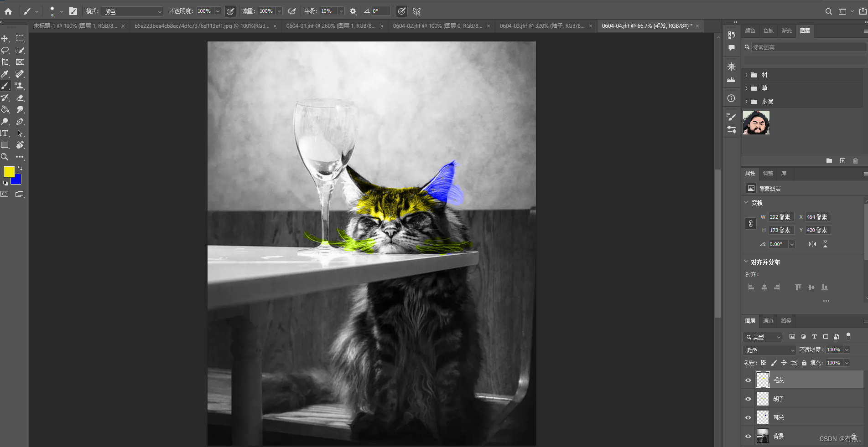This screenshot has width=868, height=447.
Task: Select the Eyedropper tool
Action: [5, 74]
